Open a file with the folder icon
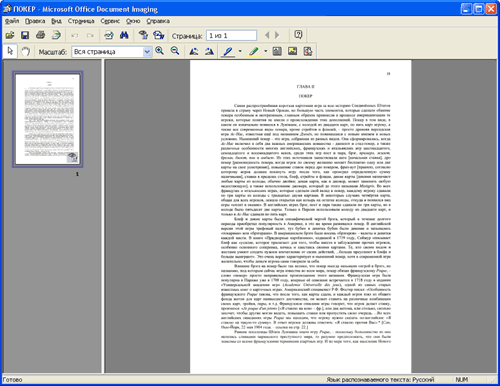The image size is (500, 386). point(10,35)
